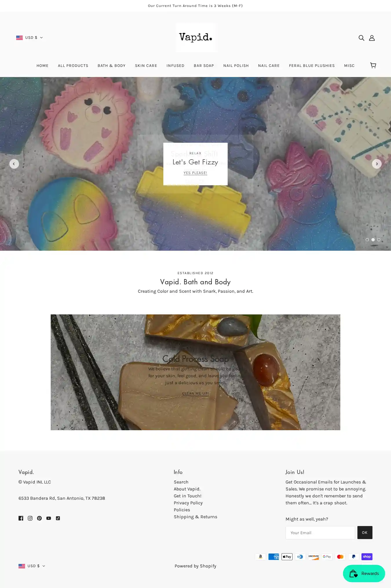Open the Instagram icon in footer
This screenshot has width=391, height=588.
pyautogui.click(x=30, y=518)
